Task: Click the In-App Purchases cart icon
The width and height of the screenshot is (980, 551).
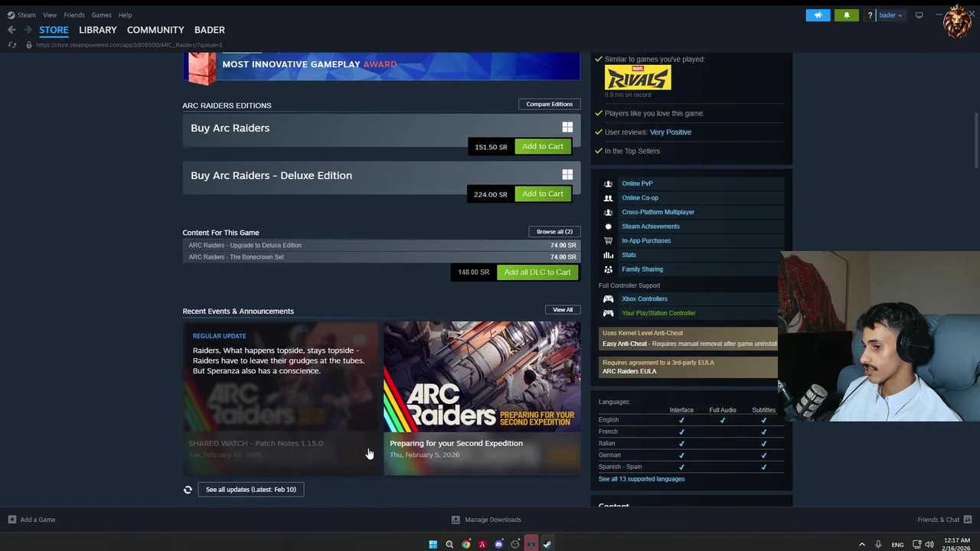Action: coord(608,240)
